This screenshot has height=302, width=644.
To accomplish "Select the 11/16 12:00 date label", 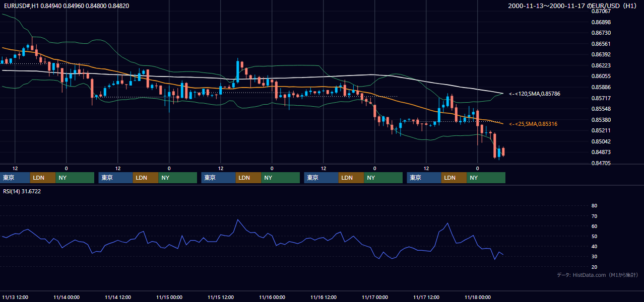I will (324, 297).
